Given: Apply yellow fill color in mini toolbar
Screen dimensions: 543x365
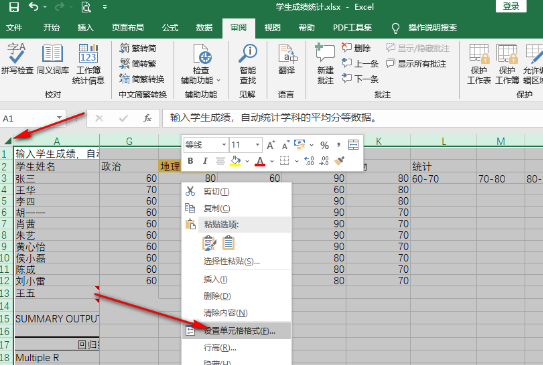Looking at the screenshot, I should pos(235,161).
